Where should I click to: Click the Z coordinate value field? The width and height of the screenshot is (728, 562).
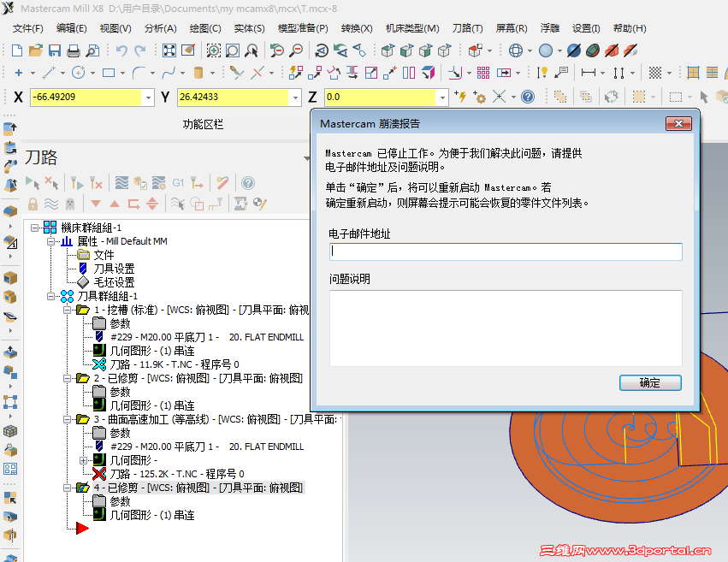click(380, 97)
